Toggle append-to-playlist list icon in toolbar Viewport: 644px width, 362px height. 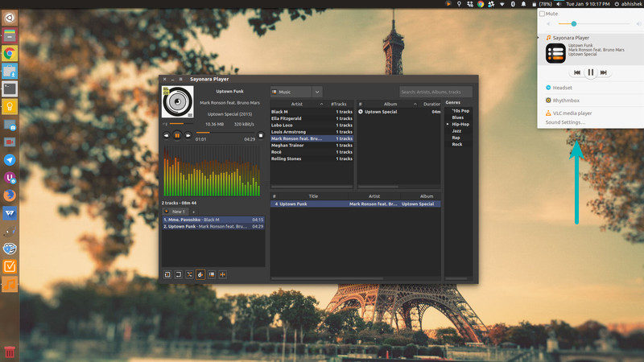[x=212, y=274]
